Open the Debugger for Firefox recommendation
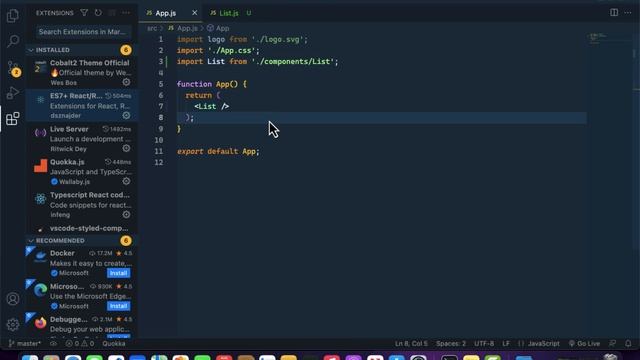 [82, 326]
